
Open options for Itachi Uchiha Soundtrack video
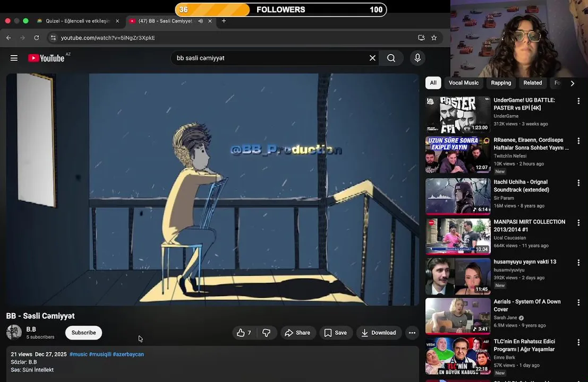tap(578, 183)
